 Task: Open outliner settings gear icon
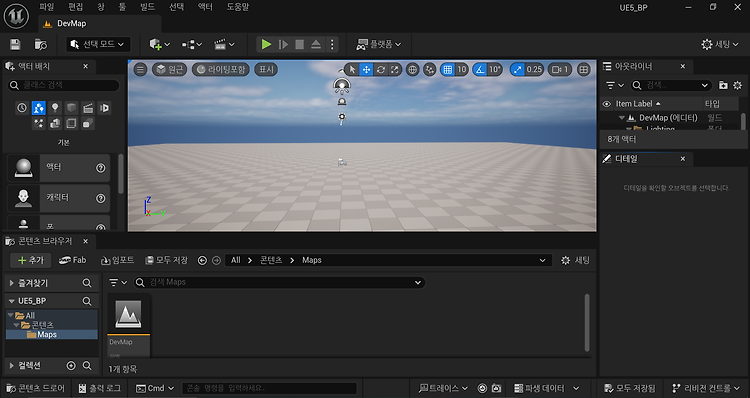click(738, 85)
